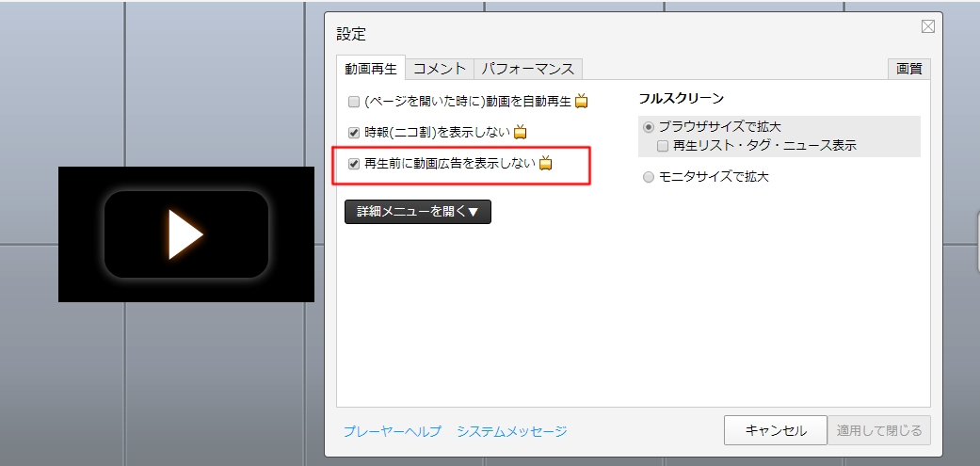980x466 pixels.
Task: Enable the 動画を自動再生 checkbox
Action: tap(354, 102)
